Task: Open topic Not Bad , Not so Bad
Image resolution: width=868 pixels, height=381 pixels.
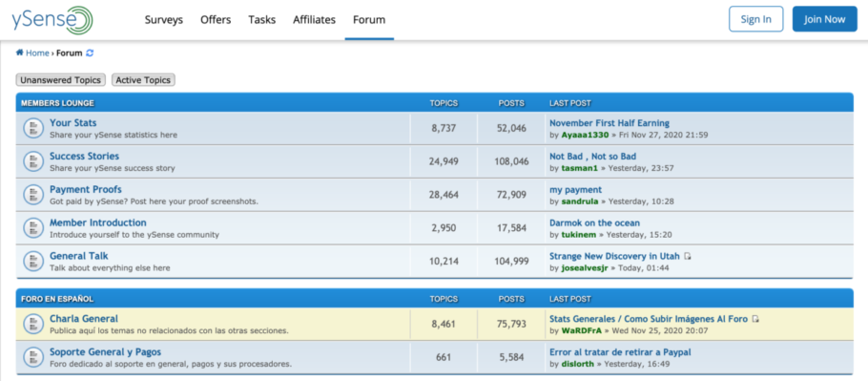Action: point(593,157)
